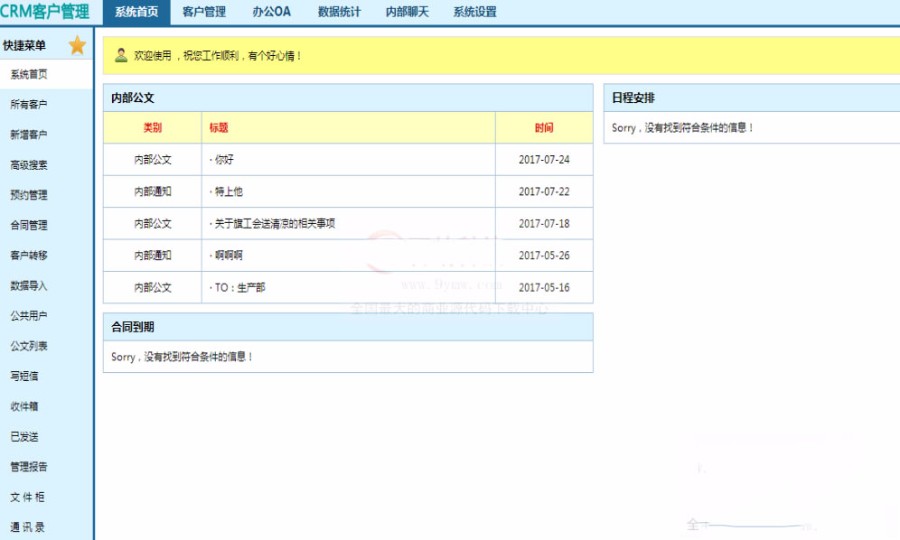Viewport: 900px width, 540px height.
Task: Click the 合同到期 panel heading
Action: coord(133,327)
